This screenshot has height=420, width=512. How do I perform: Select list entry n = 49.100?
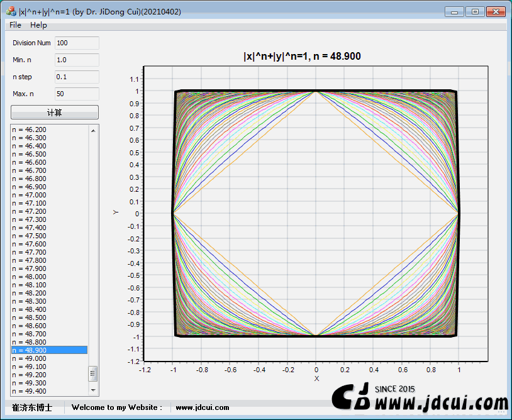coord(49,367)
